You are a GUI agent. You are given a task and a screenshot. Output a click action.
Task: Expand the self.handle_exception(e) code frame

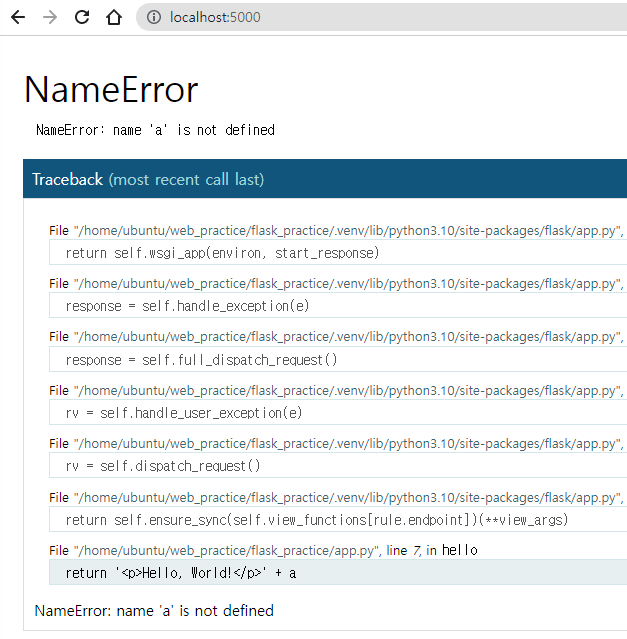338,306
